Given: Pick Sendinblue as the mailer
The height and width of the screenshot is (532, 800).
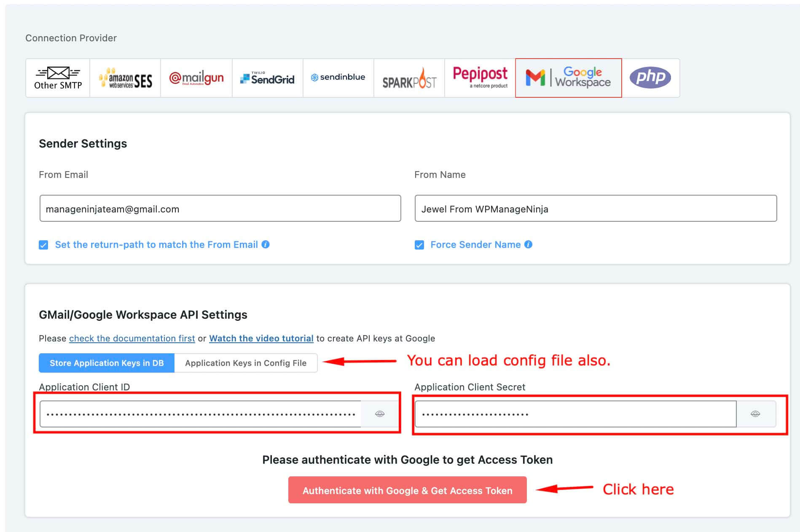Looking at the screenshot, I should point(338,78).
